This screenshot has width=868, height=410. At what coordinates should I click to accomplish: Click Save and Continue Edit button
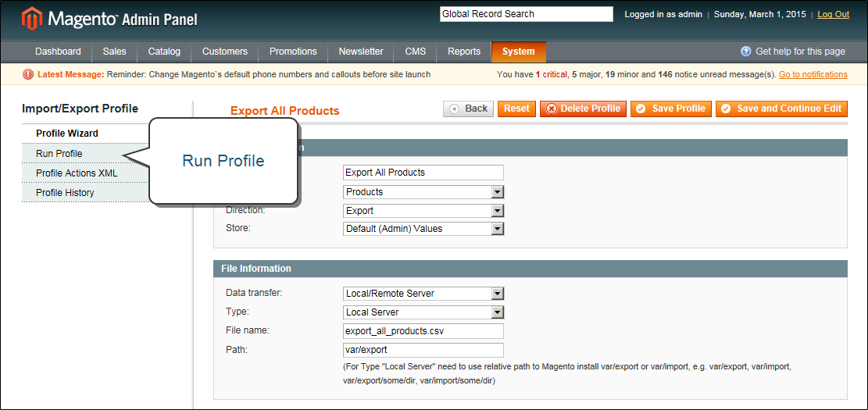click(781, 109)
